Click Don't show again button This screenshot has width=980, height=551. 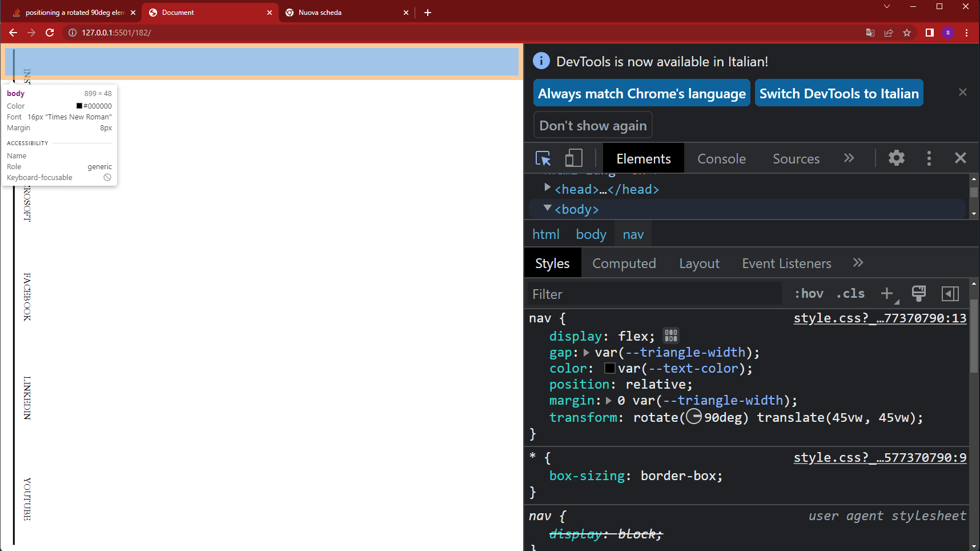[593, 125]
